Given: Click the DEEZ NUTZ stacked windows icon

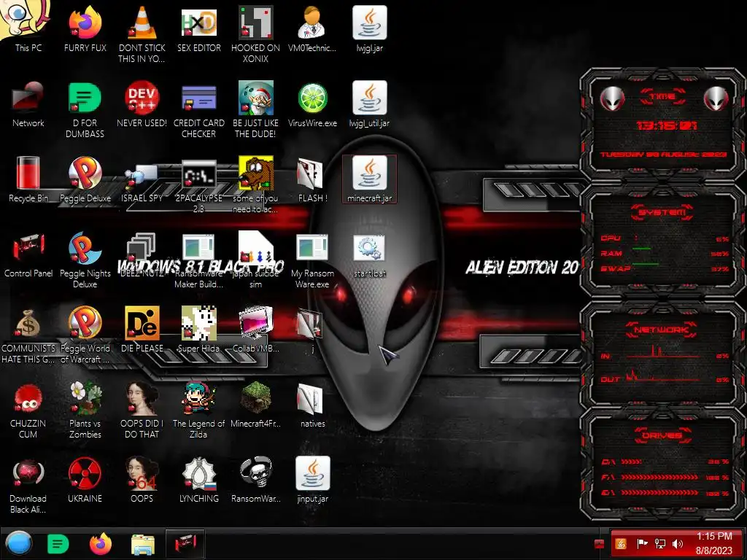Looking at the screenshot, I should pyautogui.click(x=142, y=254).
